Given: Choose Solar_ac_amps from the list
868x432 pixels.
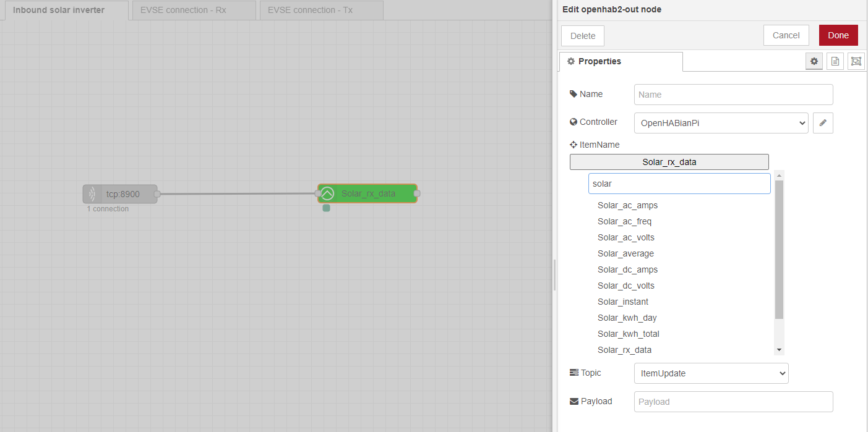Looking at the screenshot, I should [627, 205].
